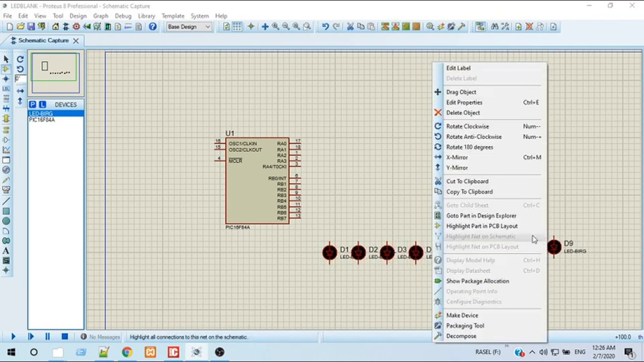Click the Zoom In magnifier icon
Screen dimensions: 644x362
pos(275,27)
